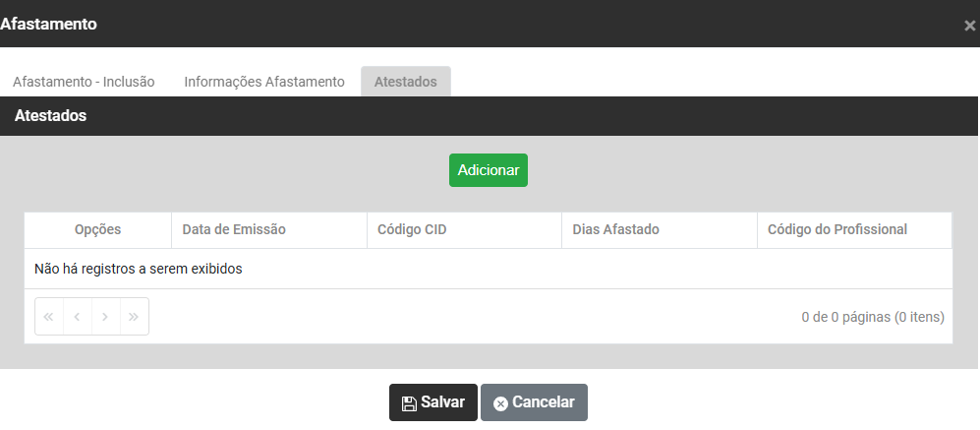Jump to the last page of results
Screen dimensions: 980x430
(x=134, y=317)
